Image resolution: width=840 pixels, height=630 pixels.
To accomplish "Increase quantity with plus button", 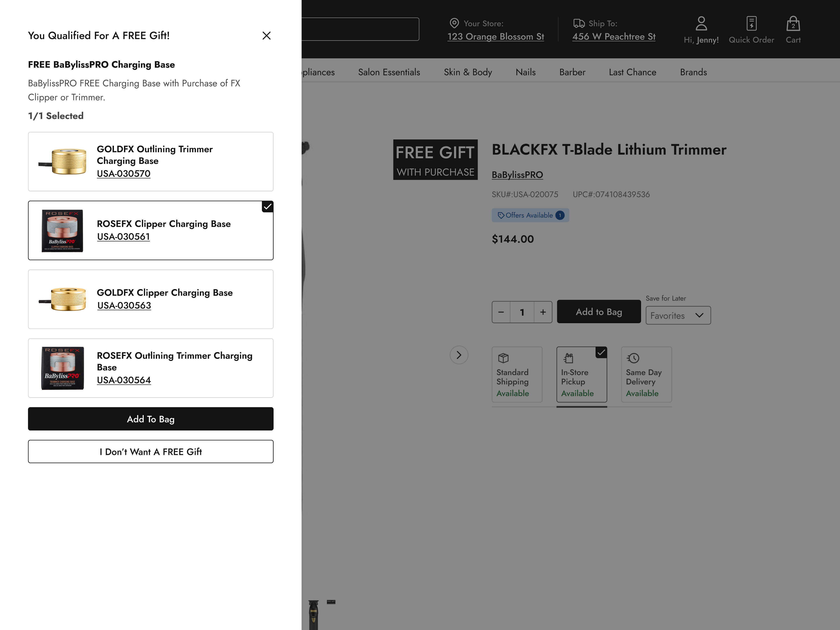I will coord(543,312).
